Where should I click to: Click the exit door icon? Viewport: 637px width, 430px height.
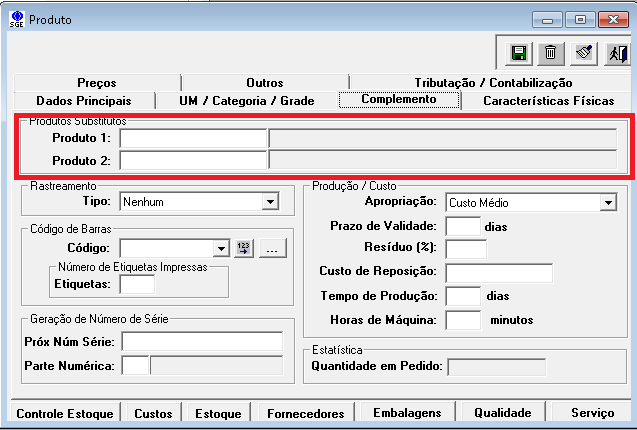click(x=615, y=53)
